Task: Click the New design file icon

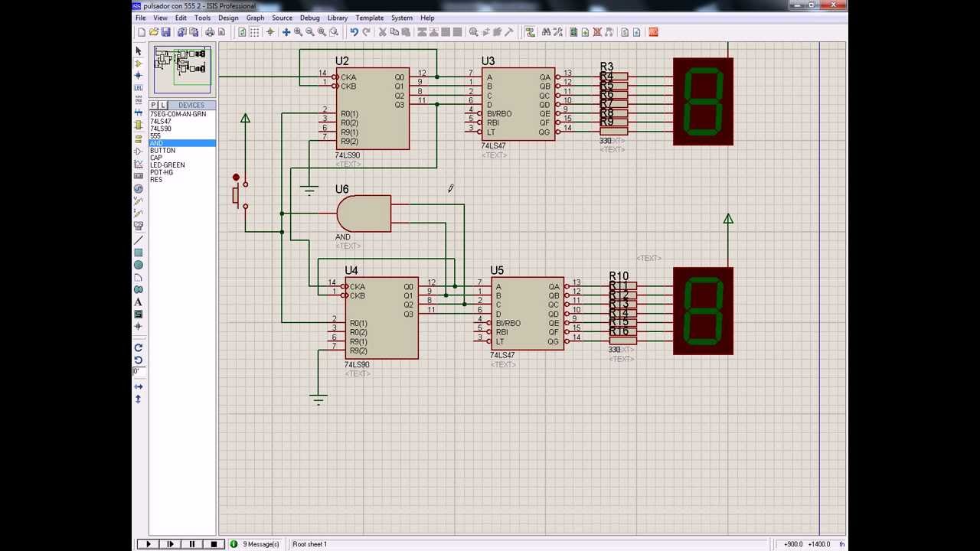Action: click(x=142, y=32)
